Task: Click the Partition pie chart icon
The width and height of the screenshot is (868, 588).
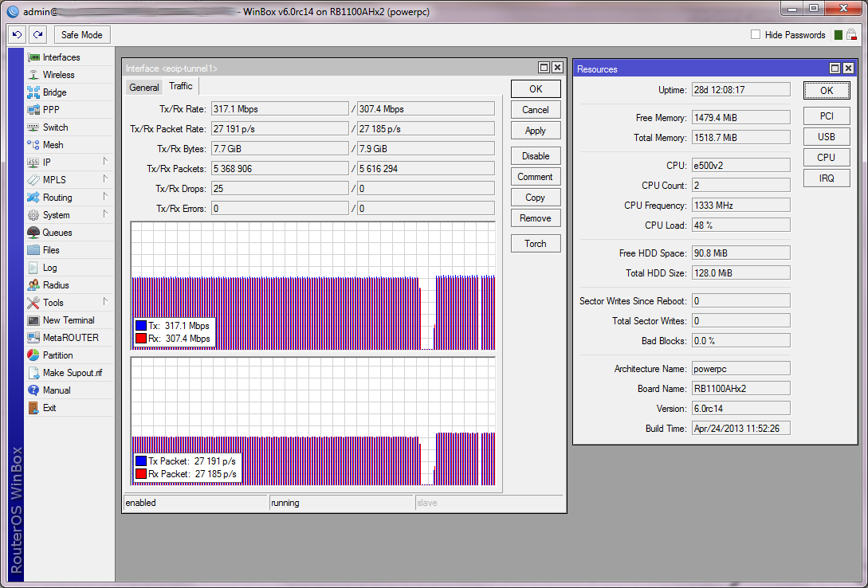Action: (x=33, y=355)
